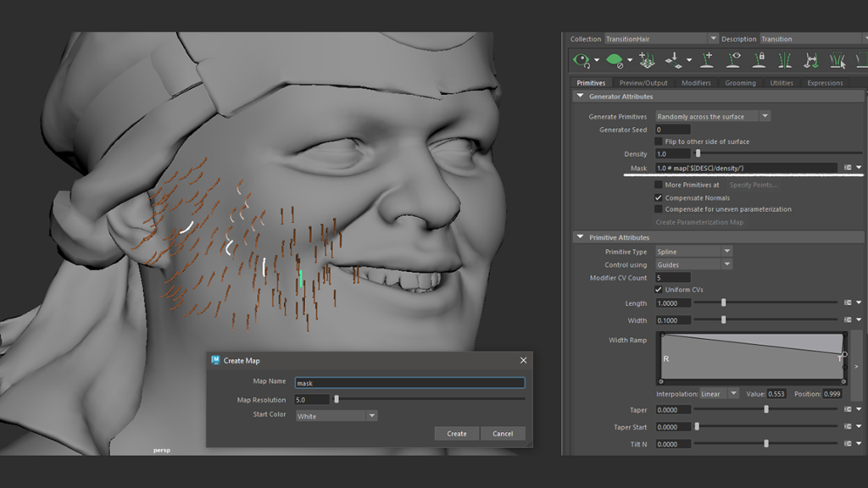Open the Grooming tab

(740, 83)
